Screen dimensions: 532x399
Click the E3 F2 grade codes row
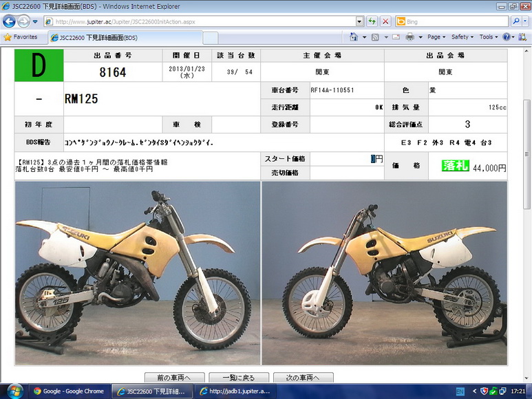click(x=446, y=142)
